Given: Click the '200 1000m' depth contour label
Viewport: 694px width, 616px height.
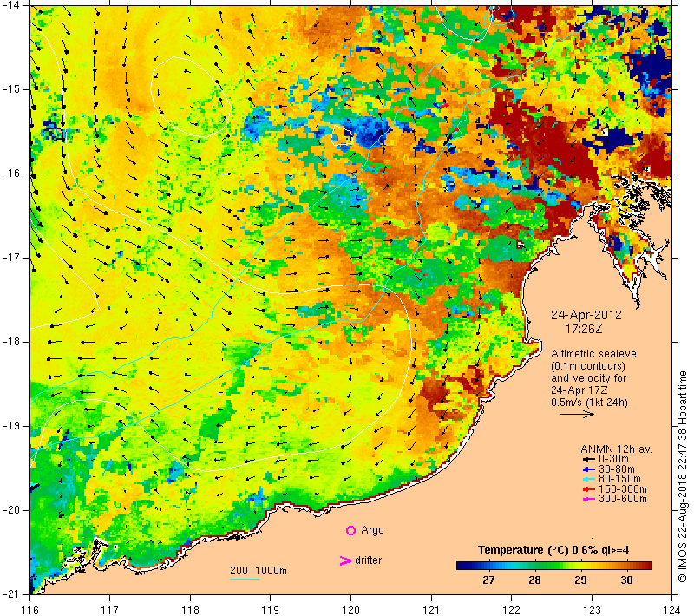Looking at the screenshot, I should click(x=259, y=571).
